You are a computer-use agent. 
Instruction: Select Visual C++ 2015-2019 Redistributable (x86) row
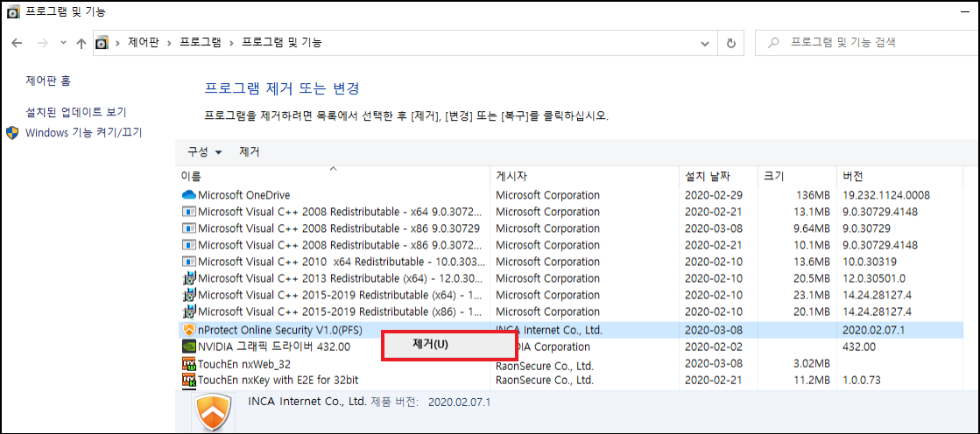[570, 311]
